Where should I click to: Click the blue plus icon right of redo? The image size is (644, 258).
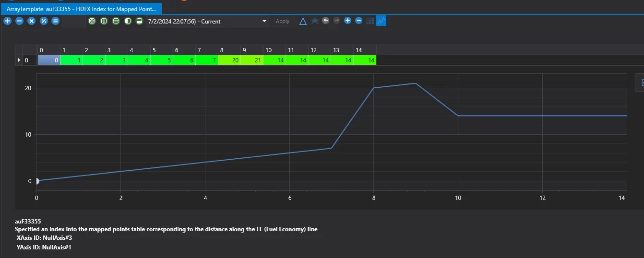pos(347,21)
